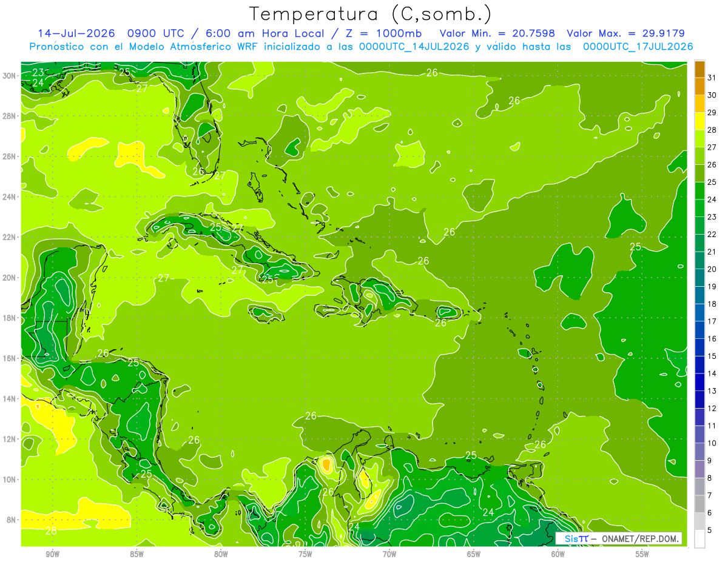Viewport: 728px width, 562px height.
Task: Select the blue 15 degree legend swatch
Action: pos(699,347)
